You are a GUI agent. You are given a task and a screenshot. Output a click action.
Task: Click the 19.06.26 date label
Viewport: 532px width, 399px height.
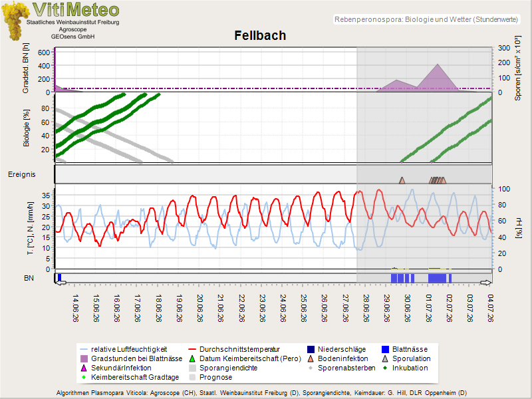(x=179, y=308)
